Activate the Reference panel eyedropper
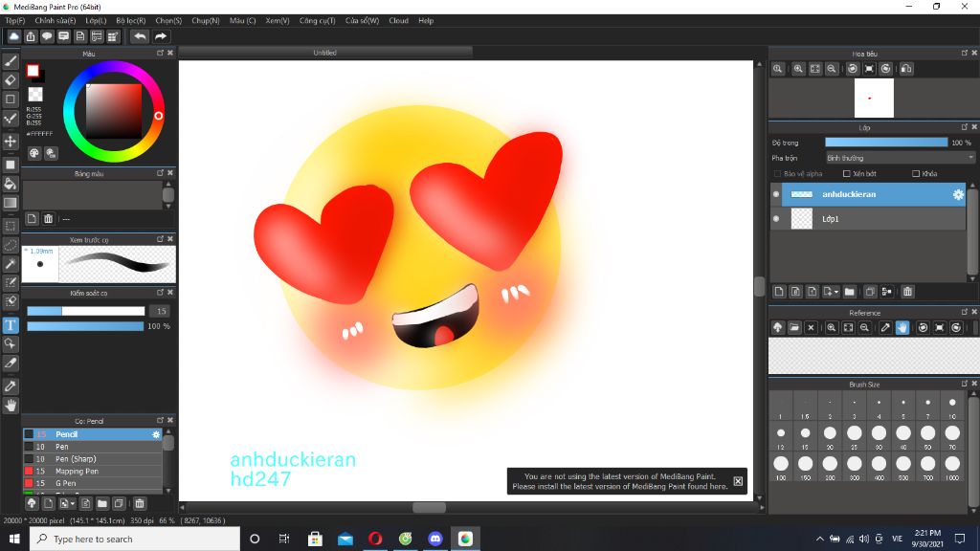The image size is (980, 551). point(885,327)
